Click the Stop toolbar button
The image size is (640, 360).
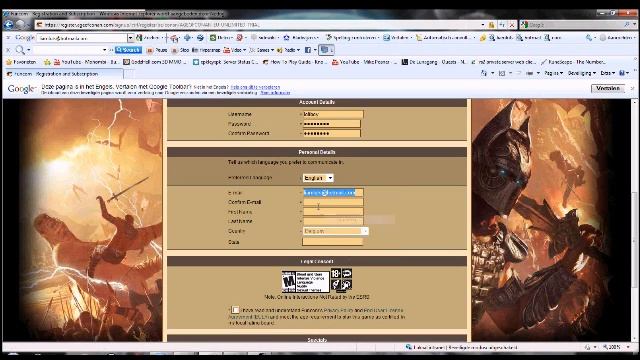click(x=180, y=50)
